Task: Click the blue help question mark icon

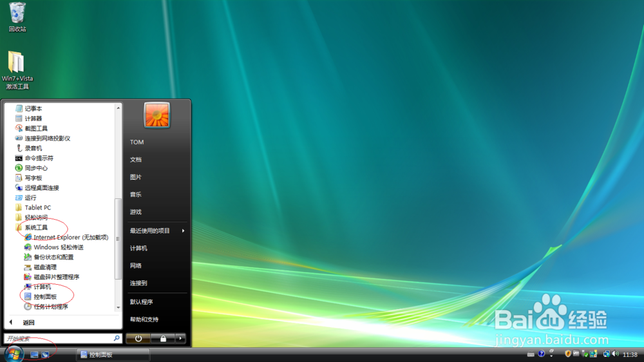Action: tap(542, 354)
